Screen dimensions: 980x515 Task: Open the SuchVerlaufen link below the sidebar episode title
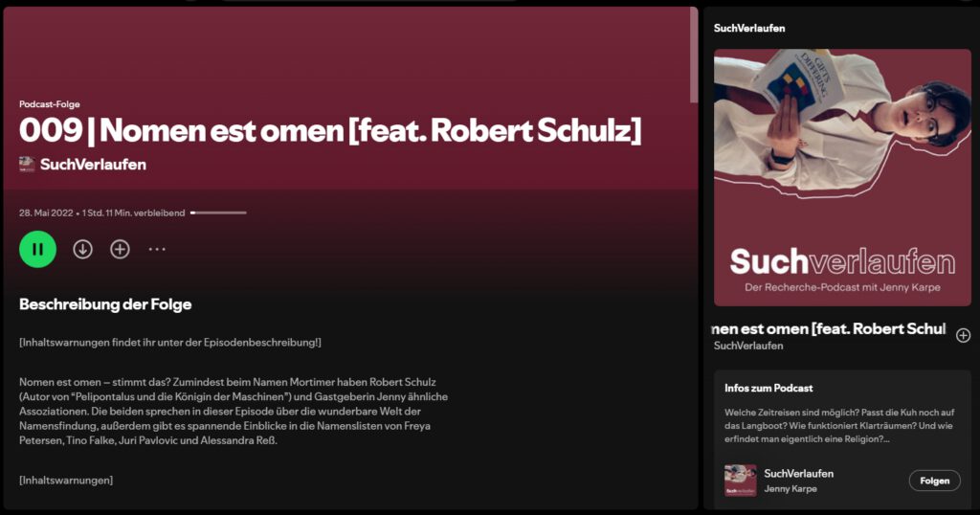[x=748, y=346]
